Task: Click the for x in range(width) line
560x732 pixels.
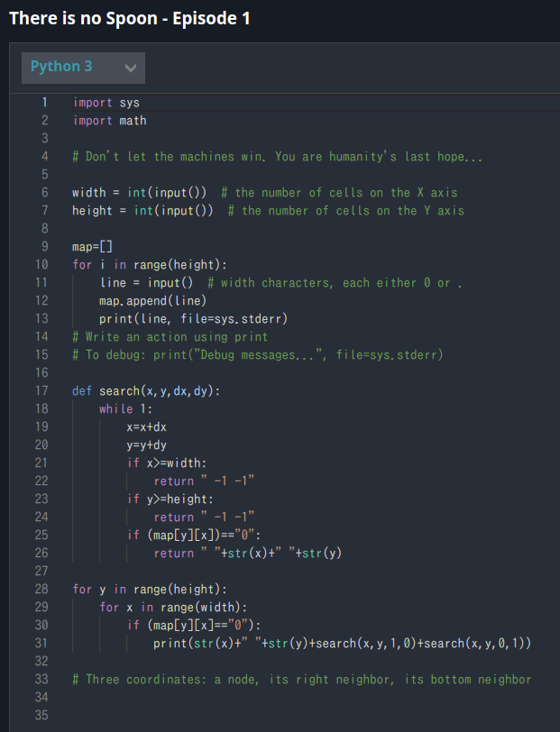Action: click(173, 608)
